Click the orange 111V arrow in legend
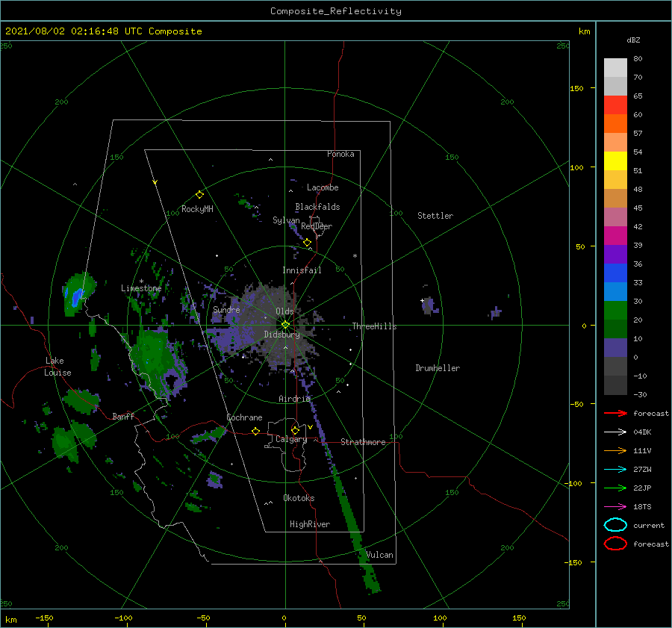This screenshot has height=628, width=672. coord(615,450)
